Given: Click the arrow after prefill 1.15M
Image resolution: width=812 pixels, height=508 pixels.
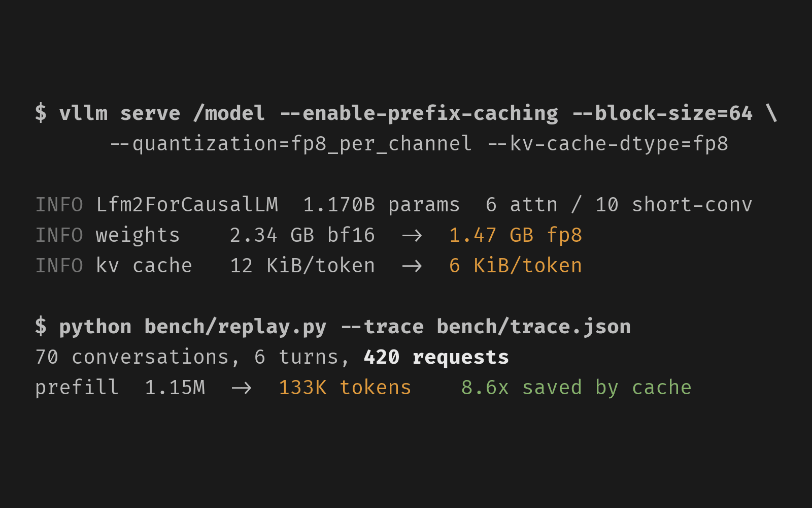Looking at the screenshot, I should tap(241, 388).
